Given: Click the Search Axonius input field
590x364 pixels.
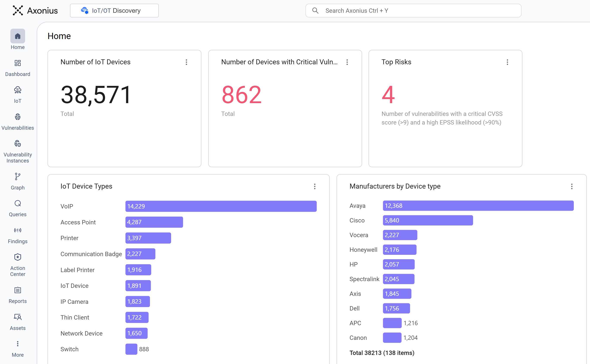Looking at the screenshot, I should [413, 11].
